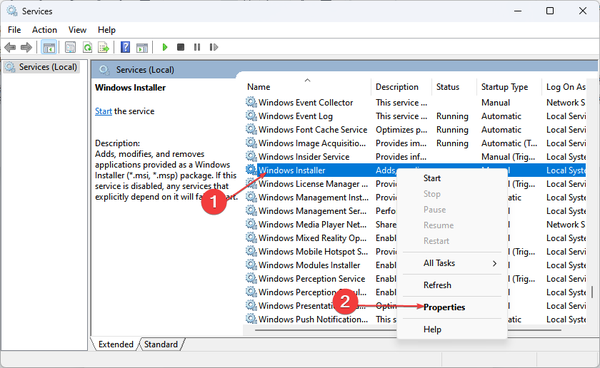Image resolution: width=600 pixels, height=368 pixels.
Task: Click the Export List toolbar icon
Action: (104, 47)
